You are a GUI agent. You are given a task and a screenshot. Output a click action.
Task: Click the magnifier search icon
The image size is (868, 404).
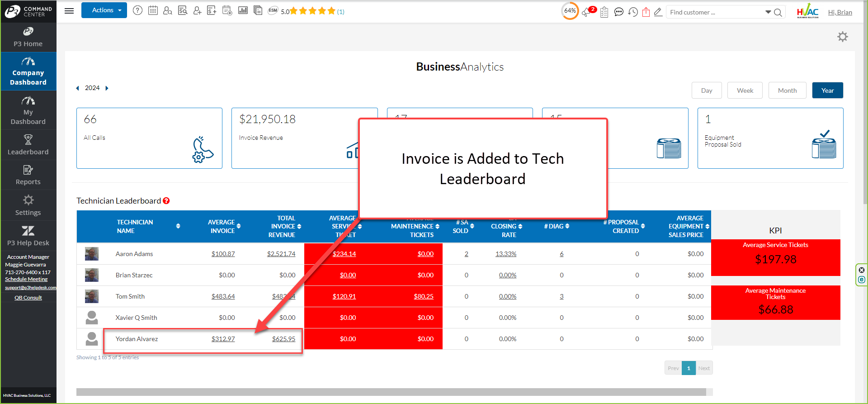click(x=778, y=13)
